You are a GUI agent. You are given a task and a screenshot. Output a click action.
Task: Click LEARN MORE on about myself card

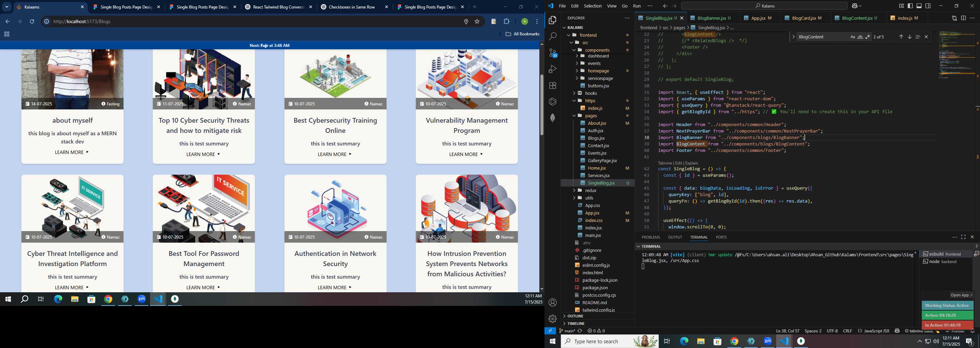click(72, 152)
